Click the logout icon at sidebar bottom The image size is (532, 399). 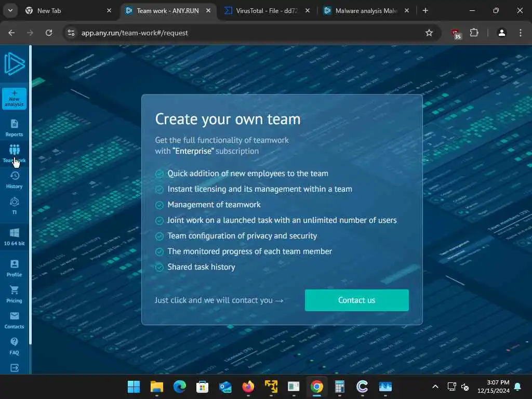coord(14,368)
